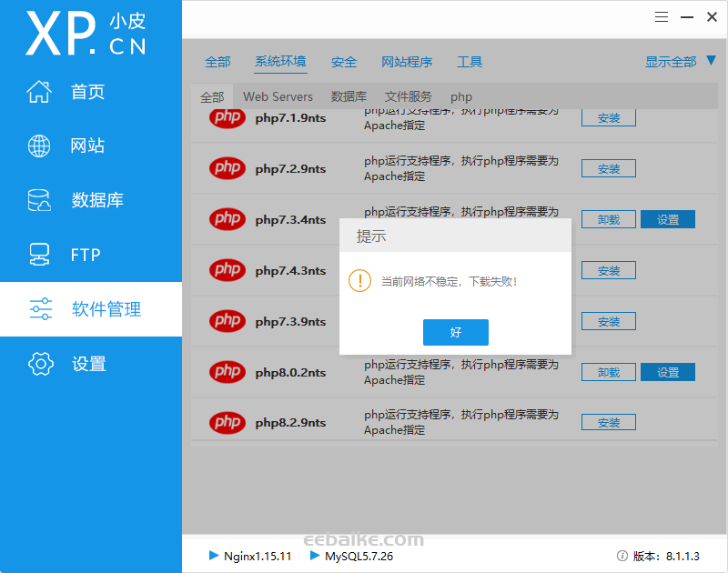This screenshot has height=573, width=728.
Task: Click the FTP server icon
Action: pos(39,255)
